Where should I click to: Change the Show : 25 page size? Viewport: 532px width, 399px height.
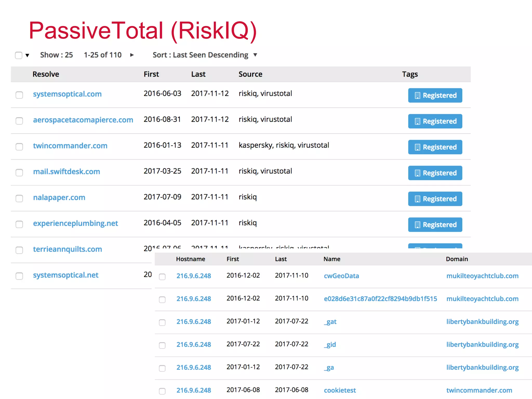56,55
